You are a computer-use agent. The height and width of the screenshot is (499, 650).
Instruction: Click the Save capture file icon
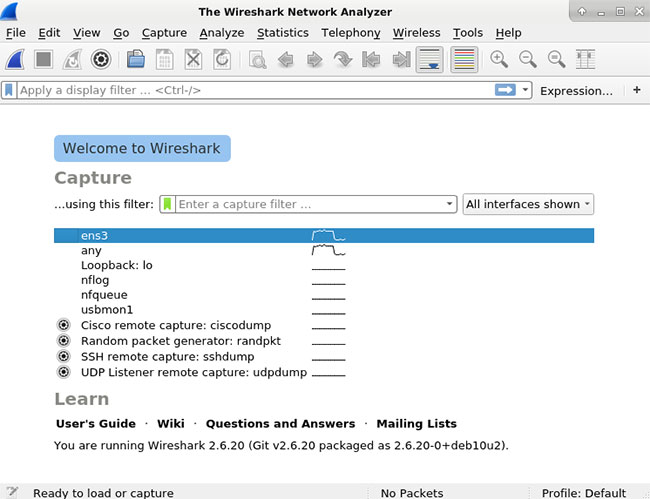pyautogui.click(x=164, y=60)
